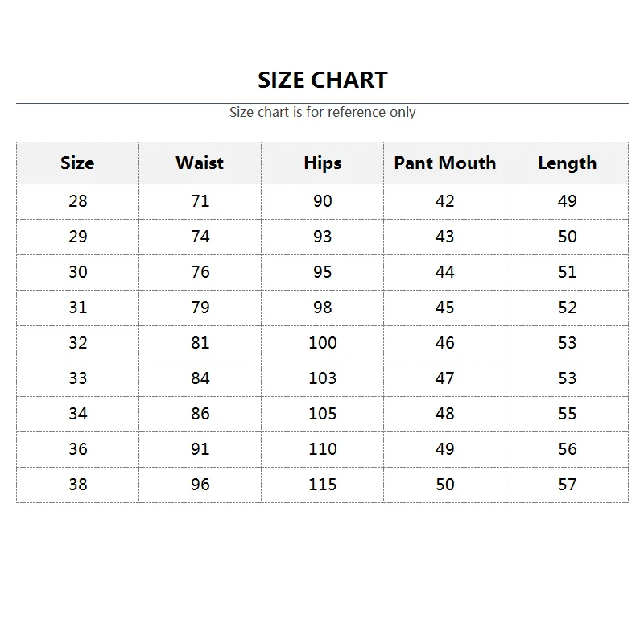Select the Waist column header
The height and width of the screenshot is (644, 644).
pyautogui.click(x=200, y=163)
